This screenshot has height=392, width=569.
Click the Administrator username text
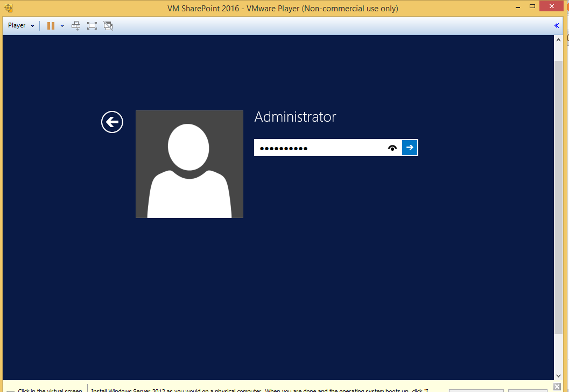click(295, 117)
